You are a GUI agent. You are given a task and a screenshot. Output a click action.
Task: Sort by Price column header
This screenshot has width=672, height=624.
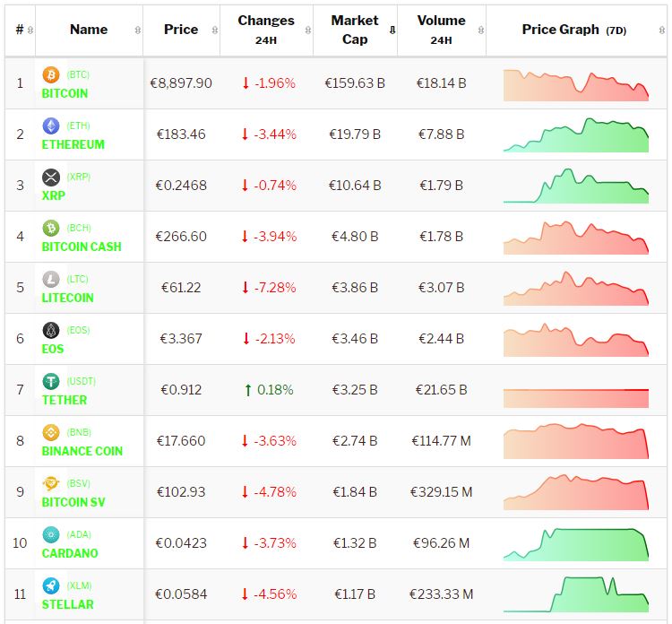point(181,30)
